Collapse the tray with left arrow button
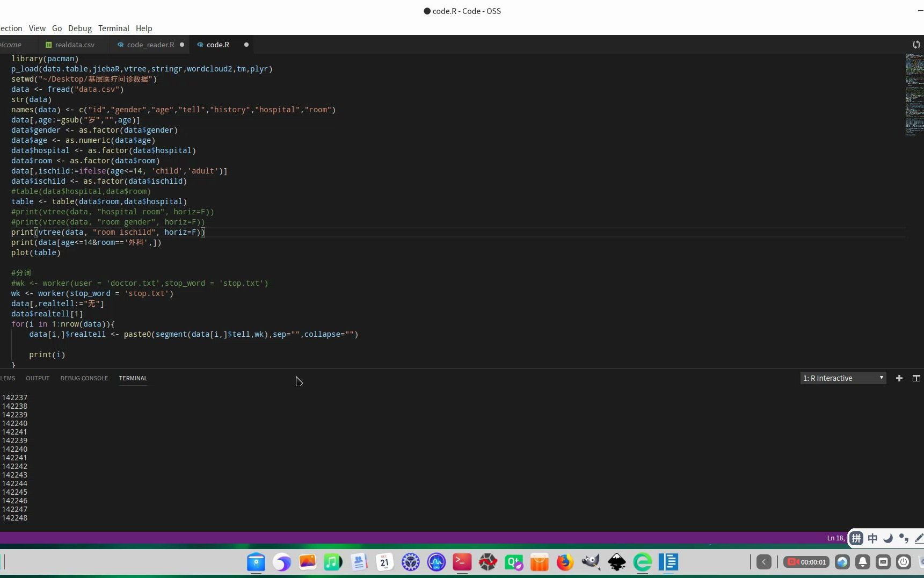924x578 pixels. click(764, 562)
